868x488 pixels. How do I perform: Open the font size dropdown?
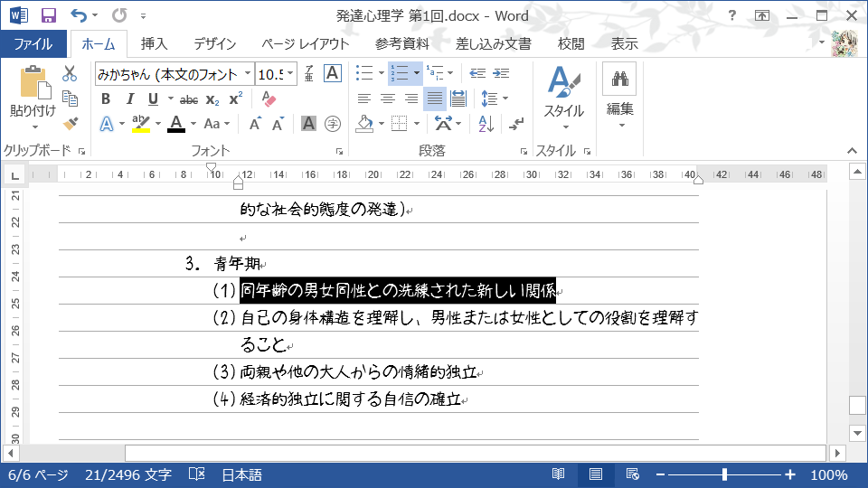(290, 74)
